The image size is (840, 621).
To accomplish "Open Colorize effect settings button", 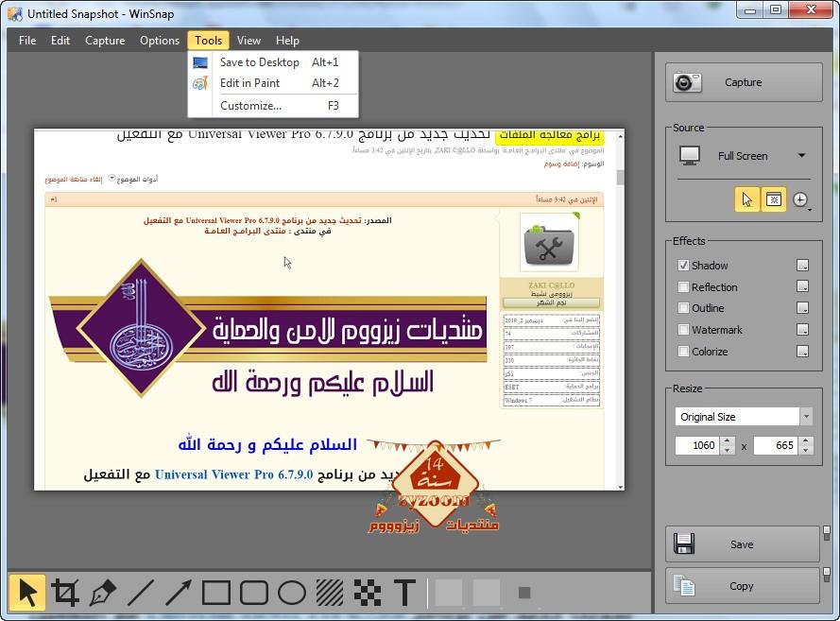I will tap(802, 352).
